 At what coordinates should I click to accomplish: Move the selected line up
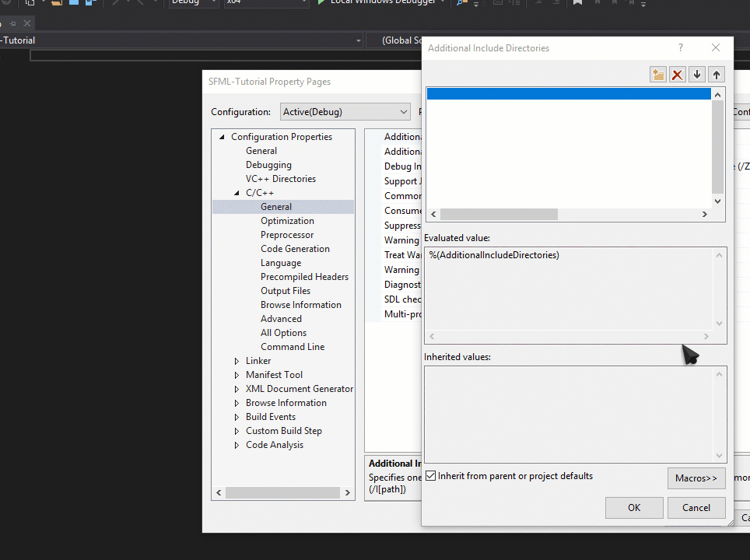click(716, 75)
